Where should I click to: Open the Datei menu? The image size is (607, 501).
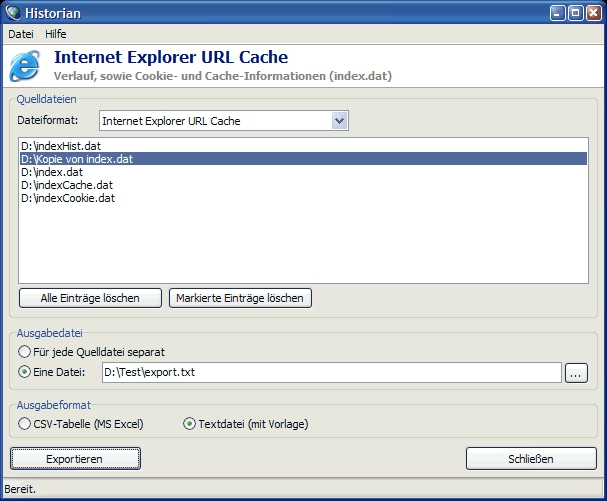point(20,34)
